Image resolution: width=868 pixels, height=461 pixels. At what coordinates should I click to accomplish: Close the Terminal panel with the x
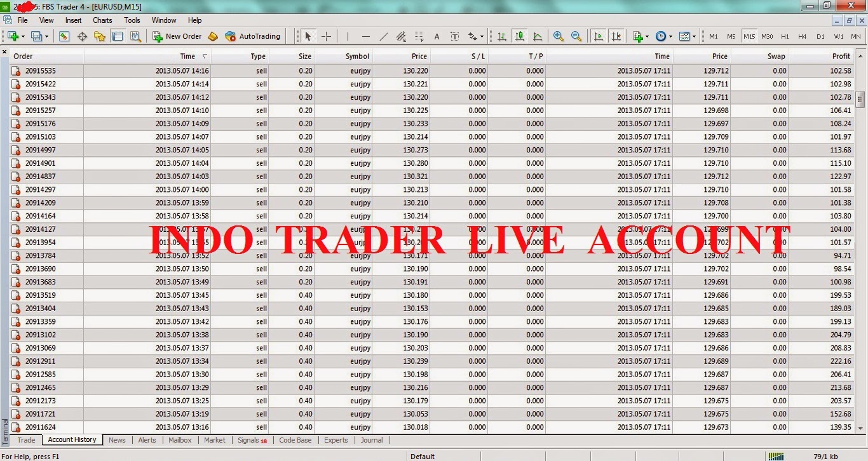4,51
